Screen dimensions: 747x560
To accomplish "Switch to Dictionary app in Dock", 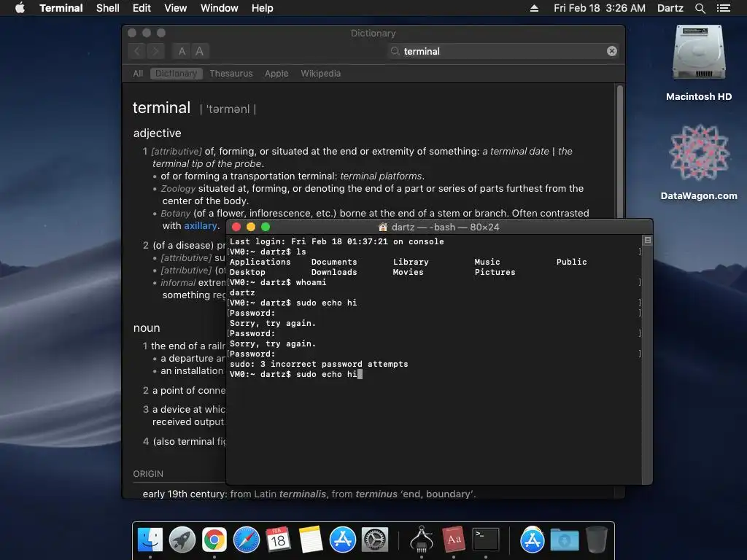I will 454,540.
